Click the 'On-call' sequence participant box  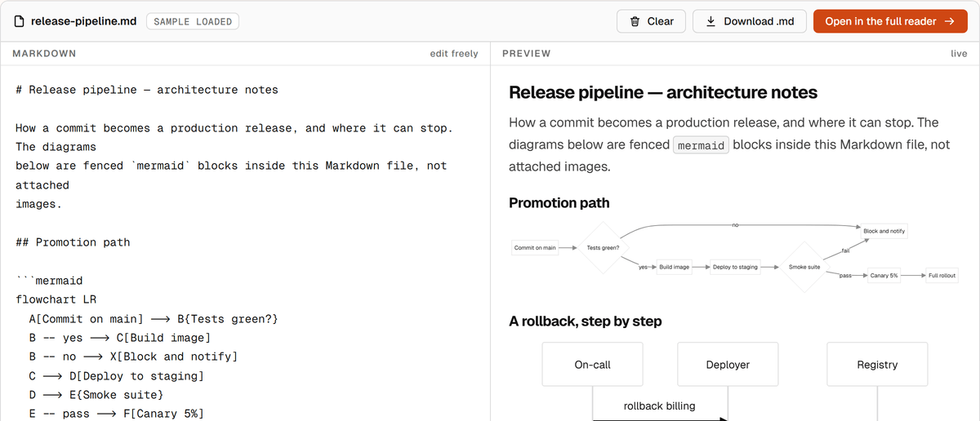[593, 365]
